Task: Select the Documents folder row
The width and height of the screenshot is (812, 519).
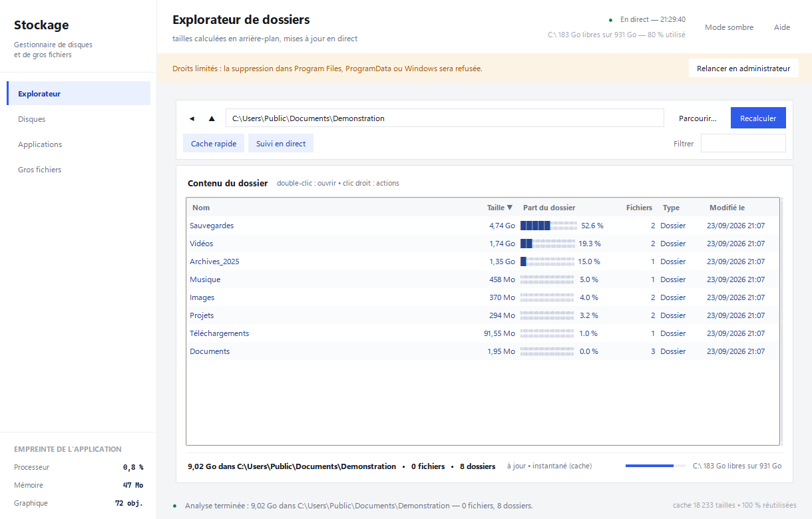Action: (483, 351)
